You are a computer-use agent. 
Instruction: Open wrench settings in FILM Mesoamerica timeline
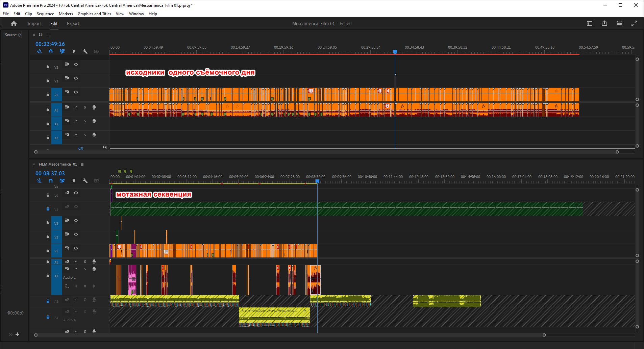(85, 181)
